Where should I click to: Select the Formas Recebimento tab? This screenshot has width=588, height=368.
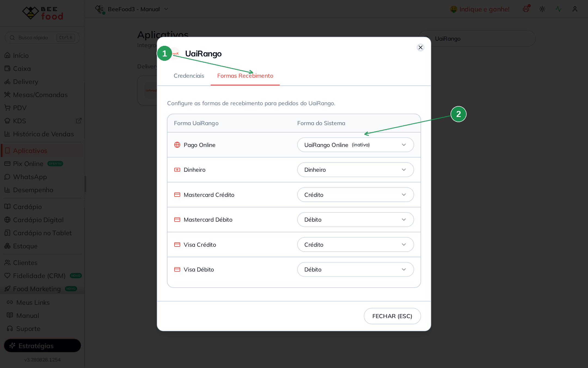click(245, 76)
